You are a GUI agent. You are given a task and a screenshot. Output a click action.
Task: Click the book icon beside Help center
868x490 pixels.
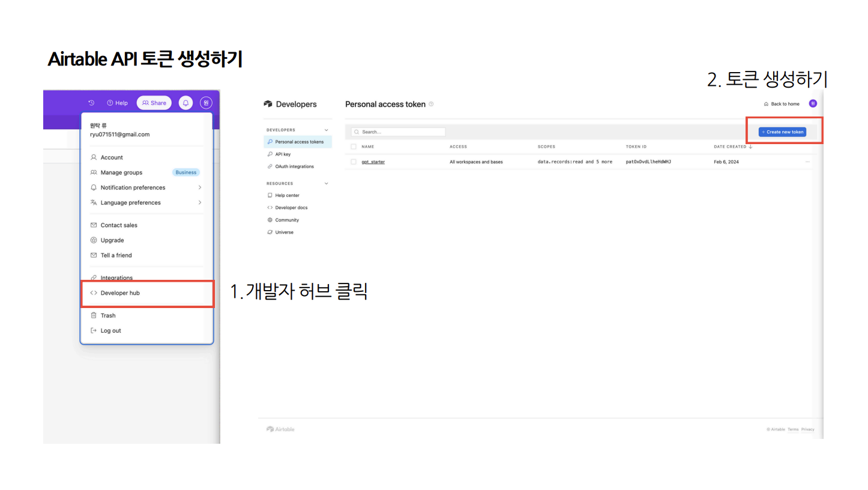(270, 195)
